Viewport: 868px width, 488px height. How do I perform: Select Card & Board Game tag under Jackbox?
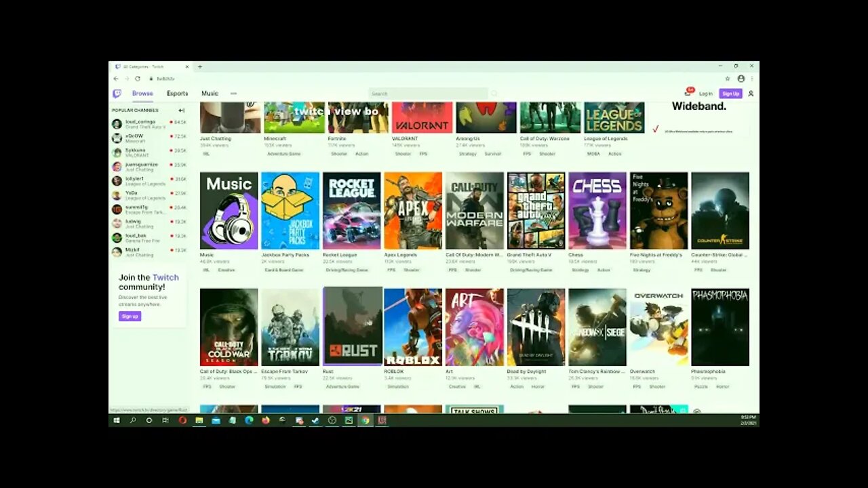tap(283, 270)
